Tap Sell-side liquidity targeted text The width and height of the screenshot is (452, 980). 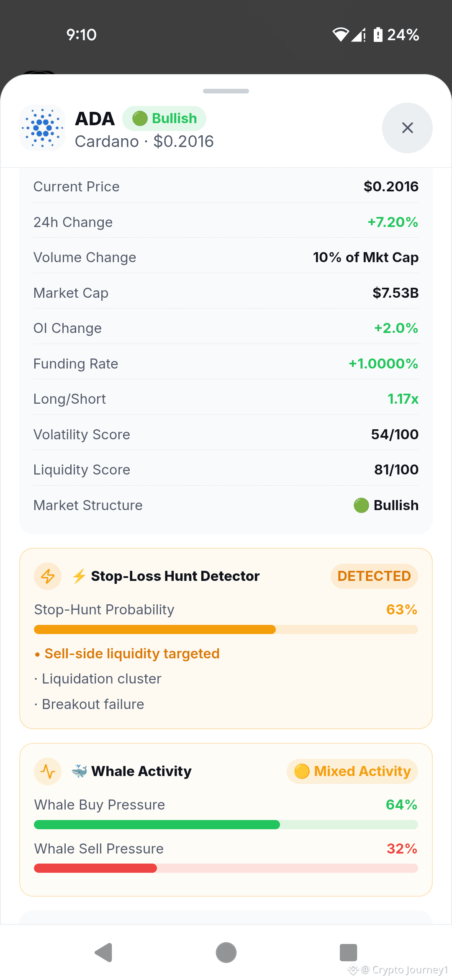tap(132, 654)
